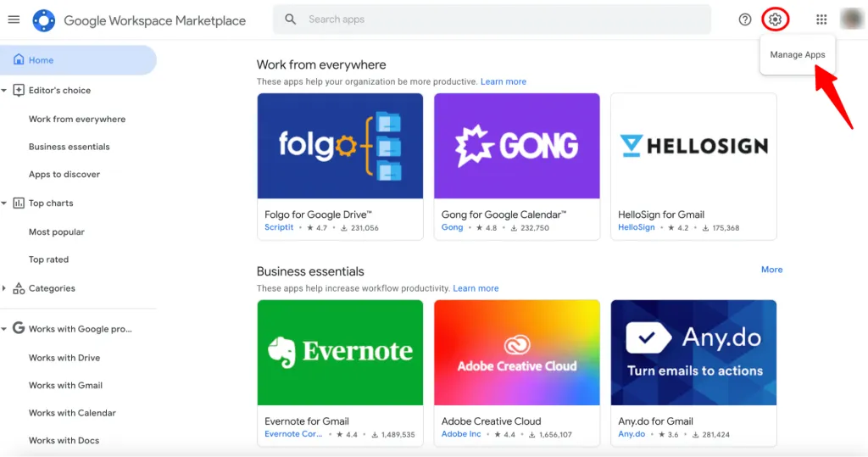Open Works with Docs

click(64, 440)
